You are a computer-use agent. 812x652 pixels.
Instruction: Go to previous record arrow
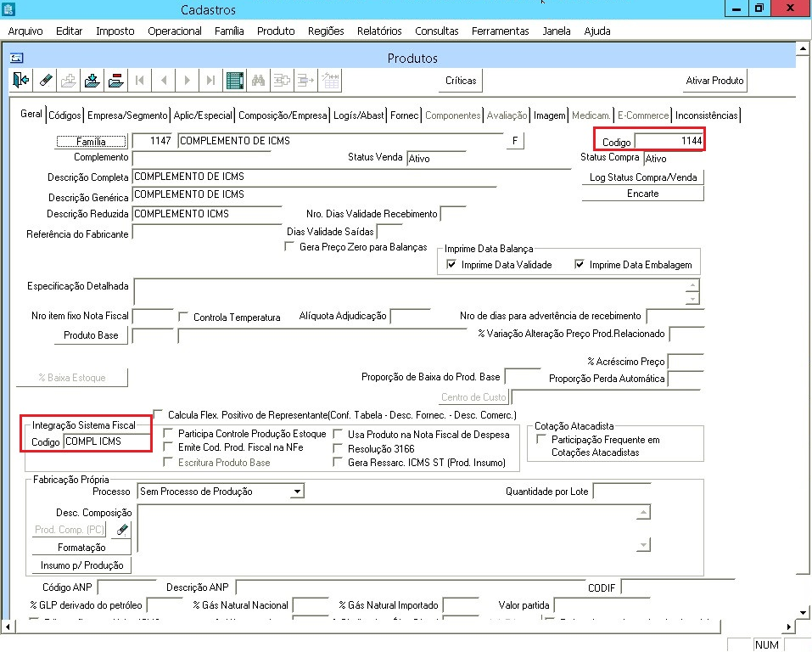(x=164, y=81)
